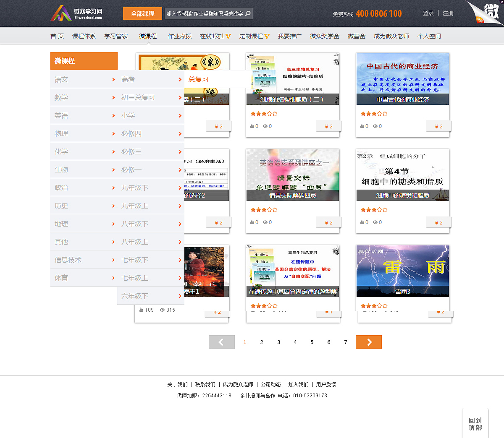
Task: Click star rating on 雷雨3 card
Action: 374,306
